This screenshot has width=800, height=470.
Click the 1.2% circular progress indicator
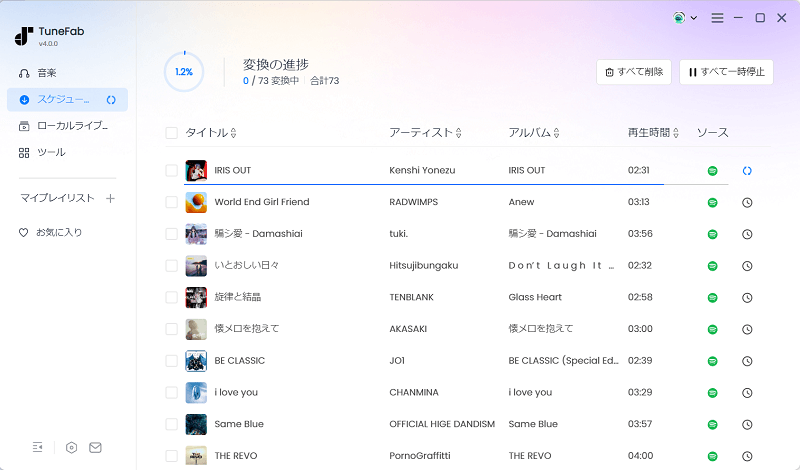(184, 72)
